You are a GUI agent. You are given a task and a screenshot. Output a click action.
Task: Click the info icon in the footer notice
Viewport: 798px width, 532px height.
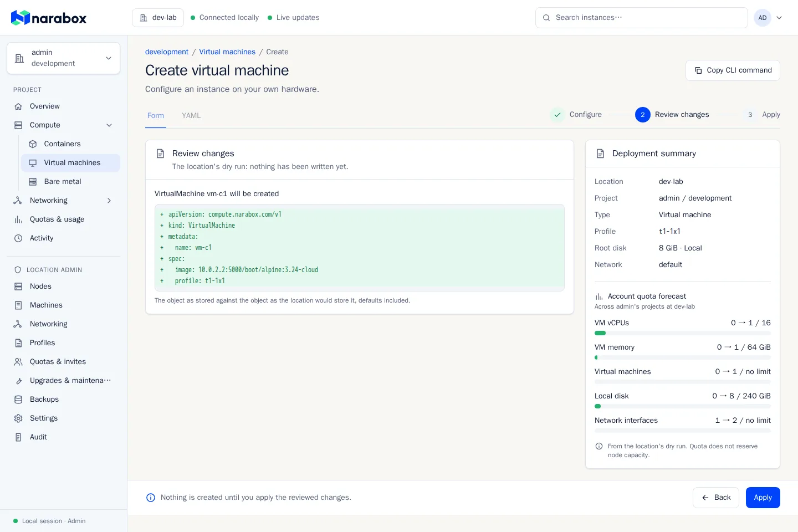pyautogui.click(x=151, y=498)
